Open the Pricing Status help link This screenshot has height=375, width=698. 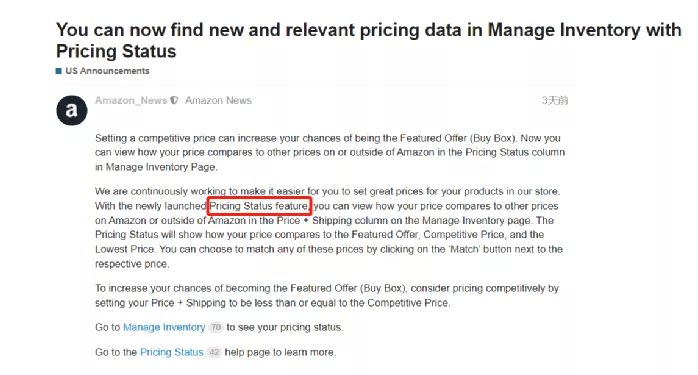(x=171, y=352)
